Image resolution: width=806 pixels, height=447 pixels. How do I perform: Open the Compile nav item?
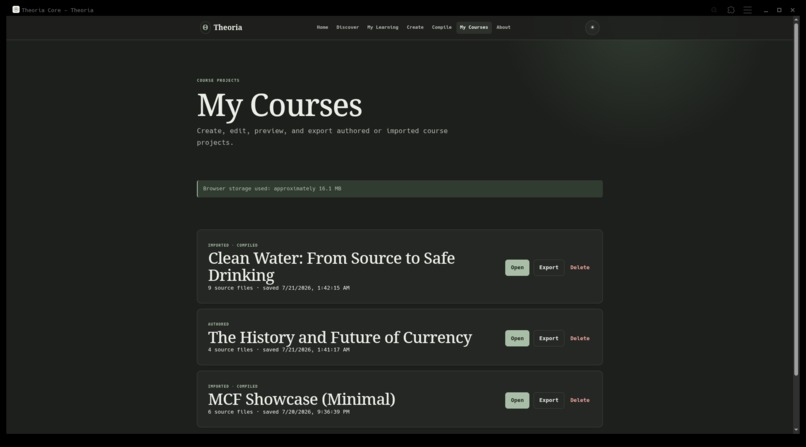click(442, 27)
